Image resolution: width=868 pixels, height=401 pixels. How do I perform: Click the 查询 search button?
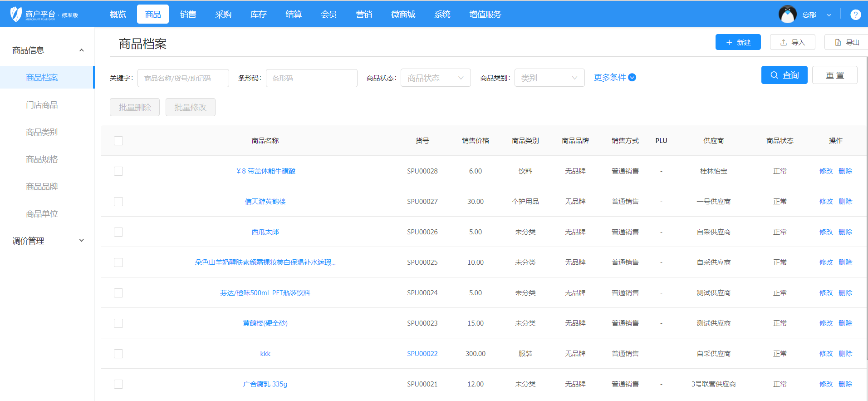click(x=784, y=75)
